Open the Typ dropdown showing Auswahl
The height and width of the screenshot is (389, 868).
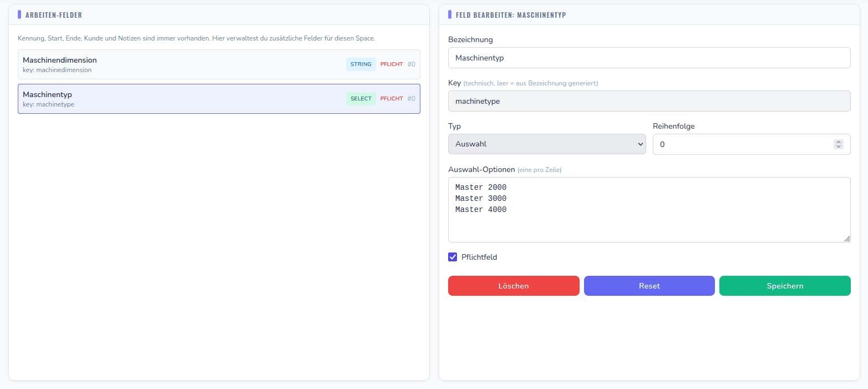click(x=546, y=144)
